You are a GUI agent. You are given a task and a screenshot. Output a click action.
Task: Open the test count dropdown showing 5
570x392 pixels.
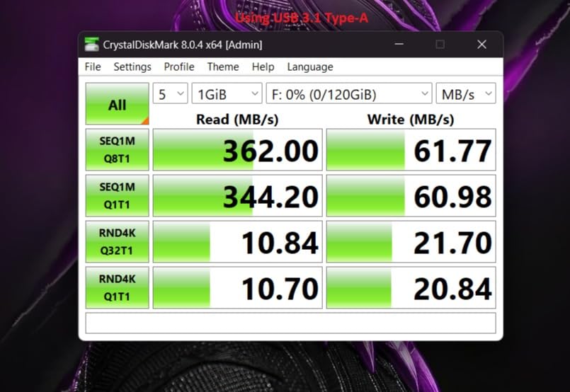[x=170, y=93]
